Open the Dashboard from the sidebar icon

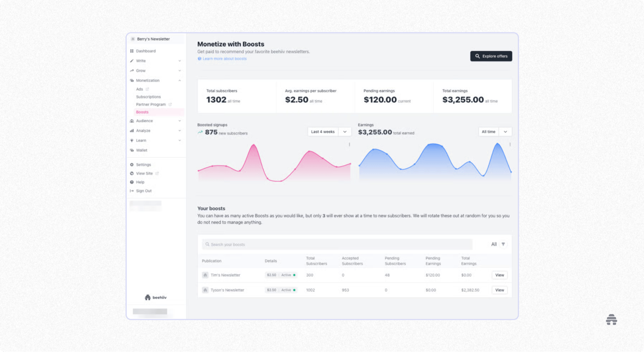tap(132, 51)
